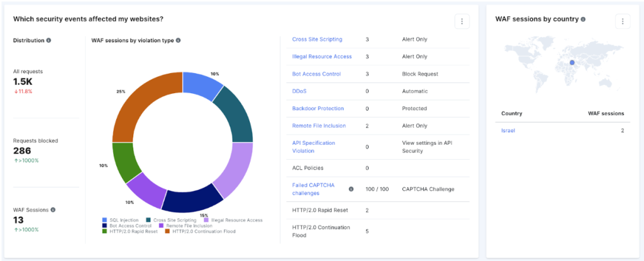Click the info icon beside Distribution

pos(49,40)
